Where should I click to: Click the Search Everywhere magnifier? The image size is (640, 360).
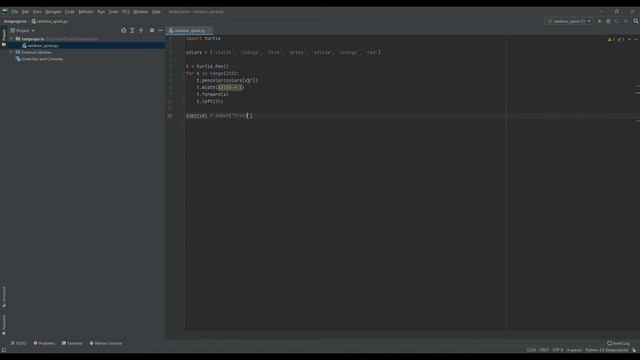click(x=636, y=21)
